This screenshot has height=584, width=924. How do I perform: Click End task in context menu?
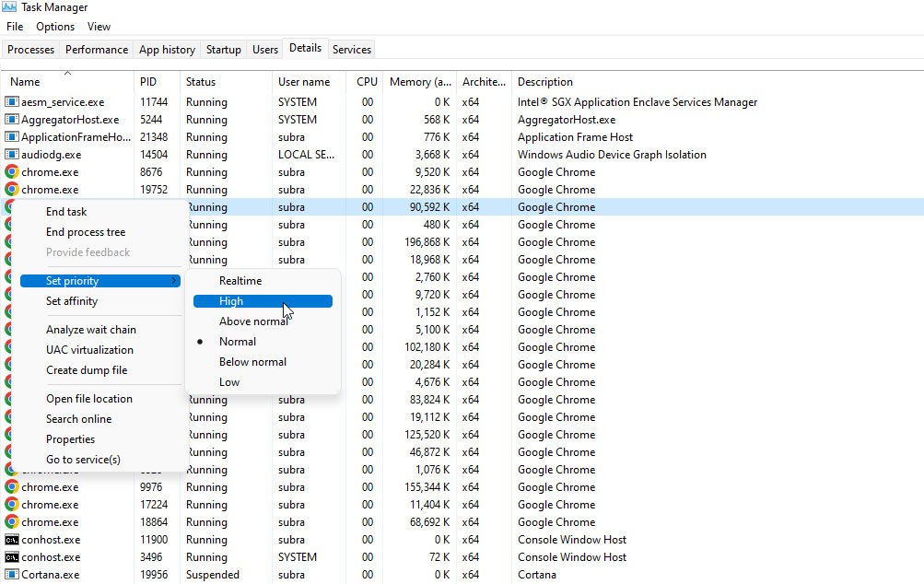pos(66,212)
